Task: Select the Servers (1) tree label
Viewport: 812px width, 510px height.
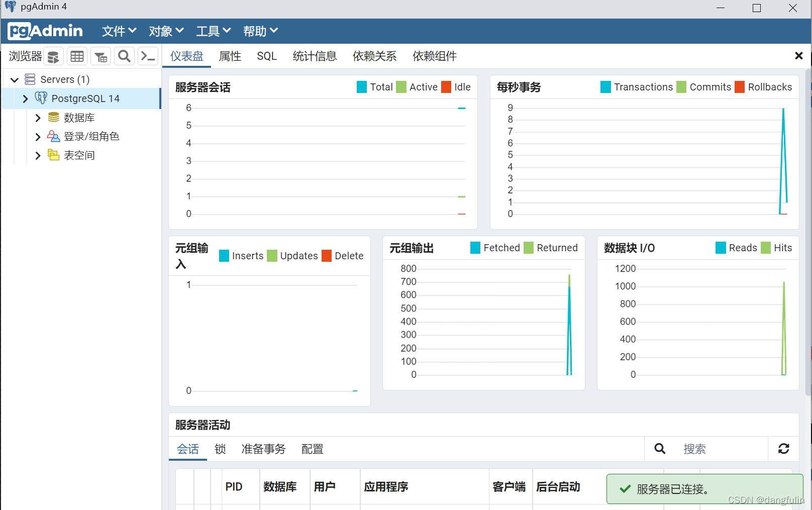Action: pyautogui.click(x=65, y=79)
